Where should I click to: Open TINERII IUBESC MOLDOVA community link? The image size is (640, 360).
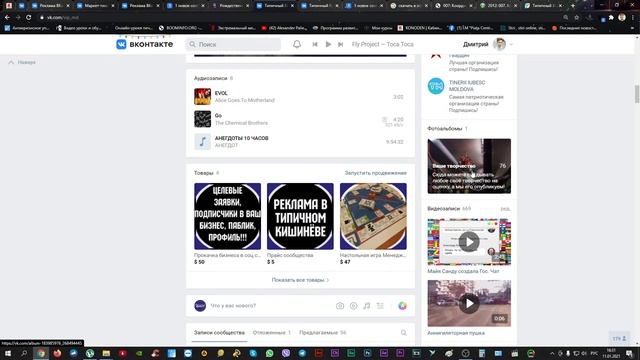click(467, 86)
